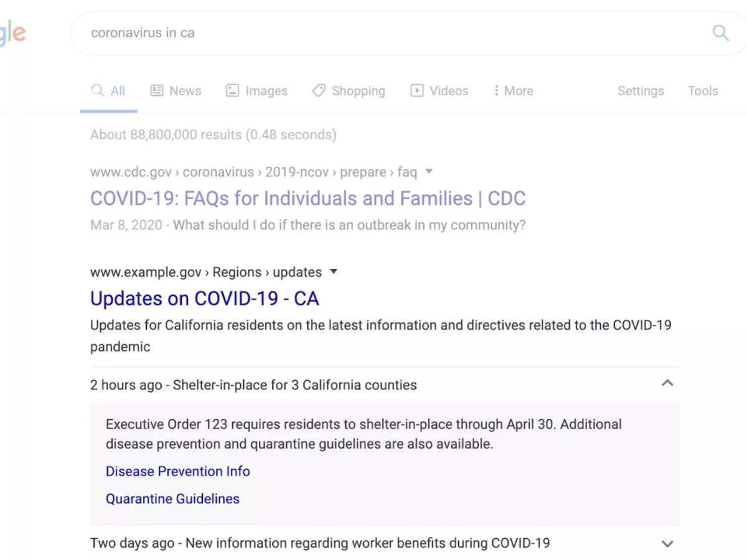
Task: Open the Tools menu
Action: point(702,90)
